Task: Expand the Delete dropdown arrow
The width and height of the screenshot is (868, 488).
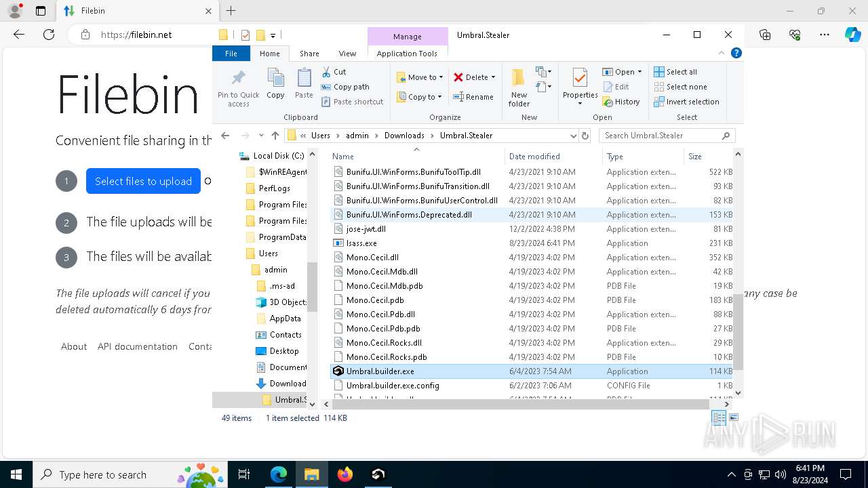Action: (493, 77)
